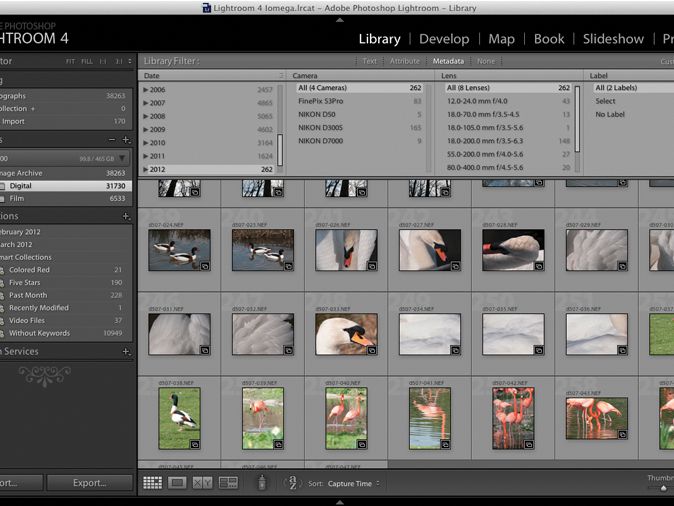Open Survey view icon

[x=228, y=483]
